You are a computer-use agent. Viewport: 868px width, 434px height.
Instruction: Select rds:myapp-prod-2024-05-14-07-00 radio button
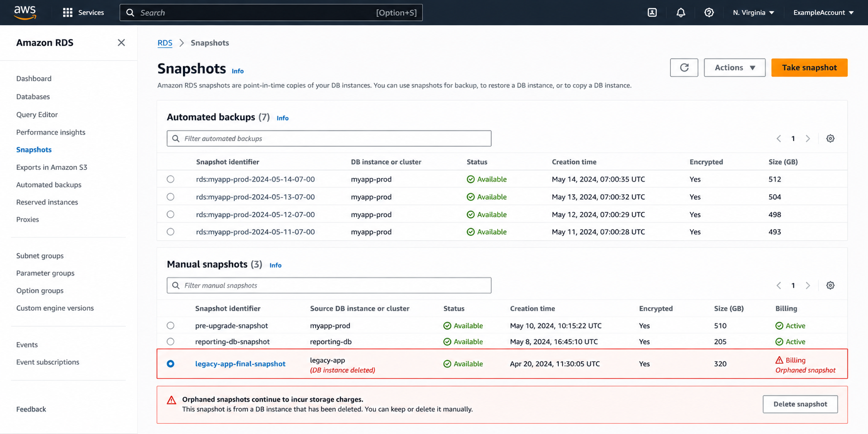170,179
